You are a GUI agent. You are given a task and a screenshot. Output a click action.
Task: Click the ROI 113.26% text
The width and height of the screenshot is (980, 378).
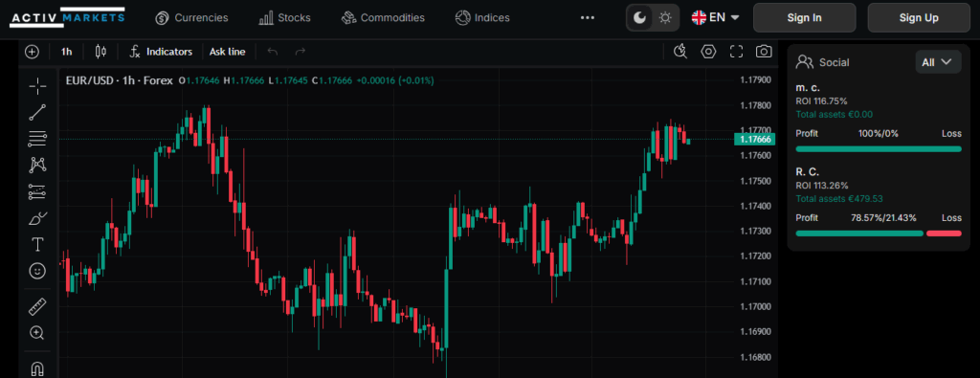point(821,185)
